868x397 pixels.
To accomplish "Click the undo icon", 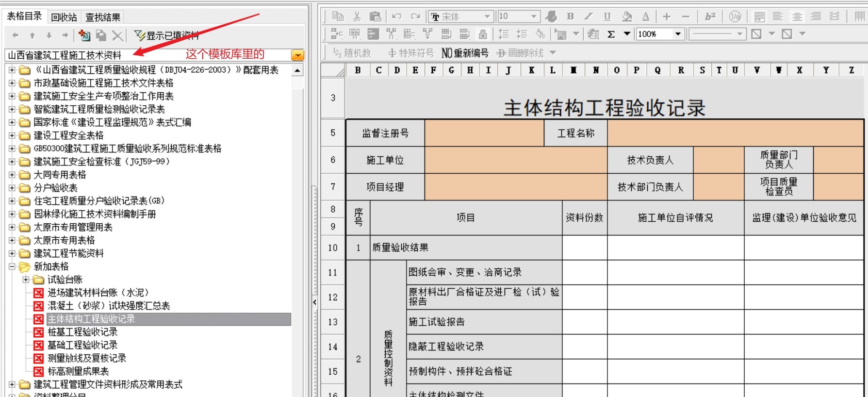I will (397, 17).
